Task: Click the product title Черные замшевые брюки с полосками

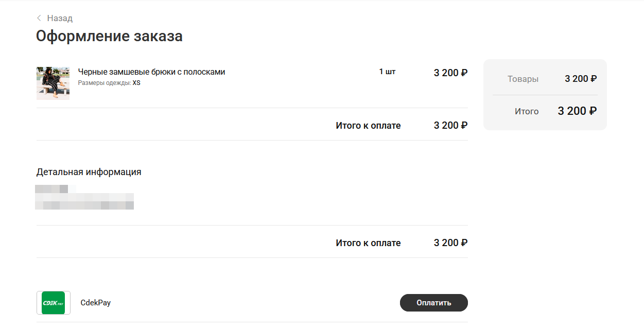Action: (151, 72)
